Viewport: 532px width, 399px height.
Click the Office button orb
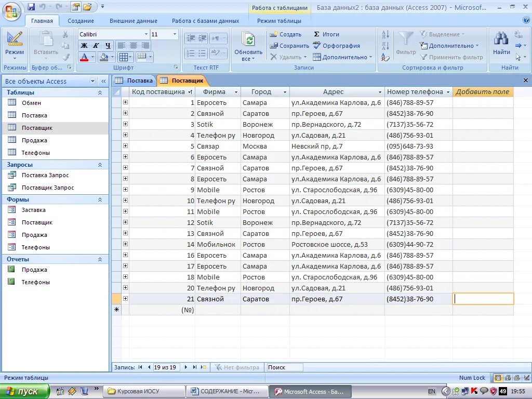pos(11,12)
